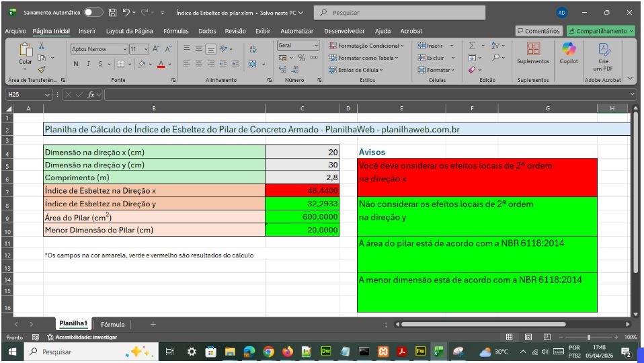Open the Fórmulas ribbon tab

[175, 31]
